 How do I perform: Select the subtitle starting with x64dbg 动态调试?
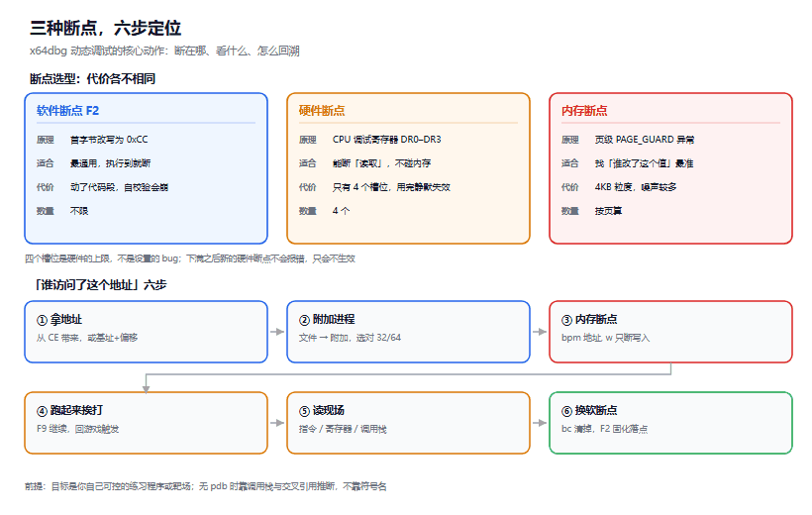coord(164,51)
